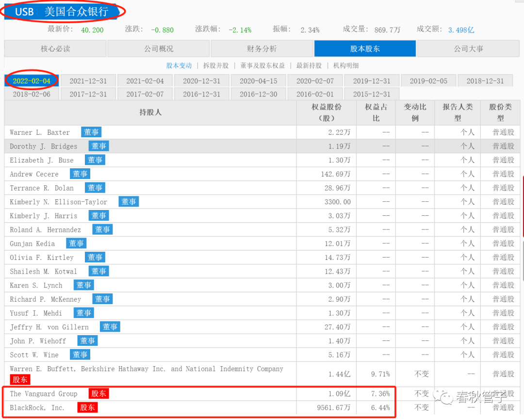The height and width of the screenshot is (420, 524).
Task: Click 董事 badge beside Yusuf I. Mehdi
Action: tap(83, 313)
